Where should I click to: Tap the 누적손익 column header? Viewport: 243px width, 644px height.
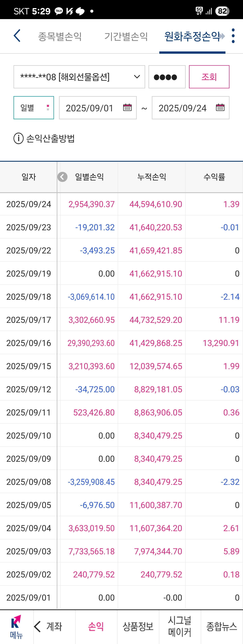click(x=152, y=177)
